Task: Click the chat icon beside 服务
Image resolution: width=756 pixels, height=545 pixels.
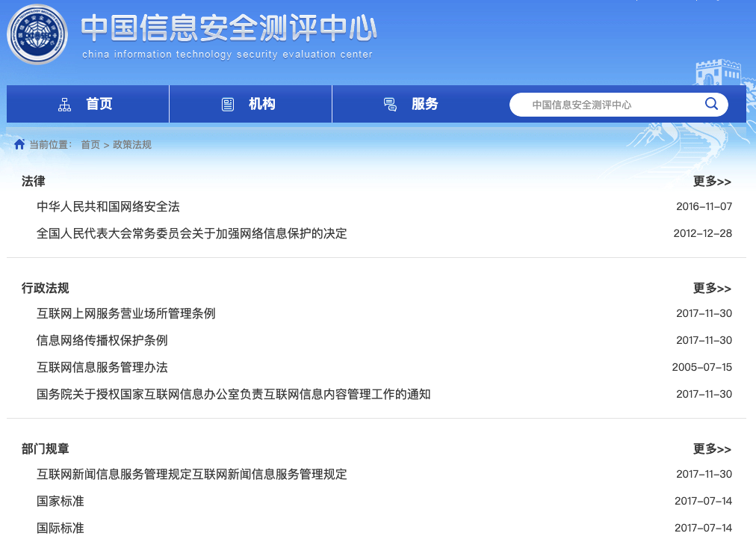Action: 390,105
